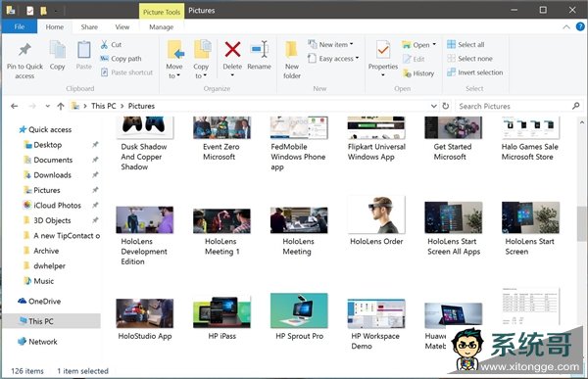The width and height of the screenshot is (588, 379).
Task: Collapse the ribbon
Action: click(x=566, y=27)
